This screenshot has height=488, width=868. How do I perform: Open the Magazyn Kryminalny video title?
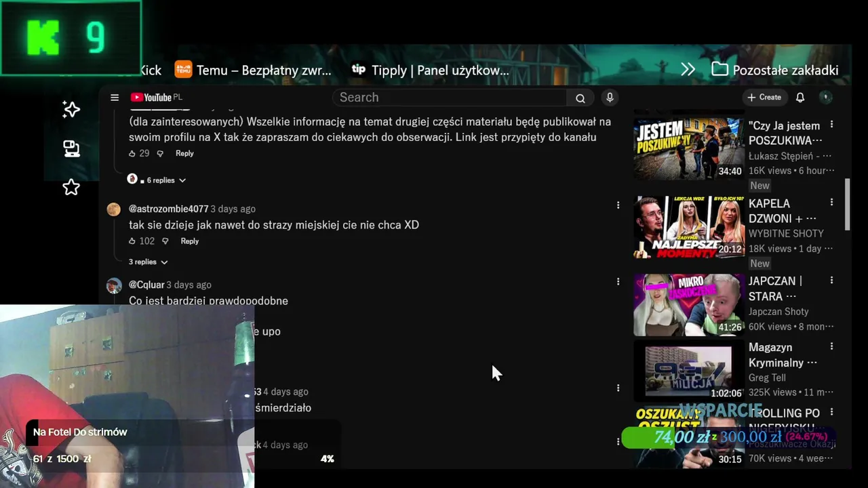tap(783, 355)
